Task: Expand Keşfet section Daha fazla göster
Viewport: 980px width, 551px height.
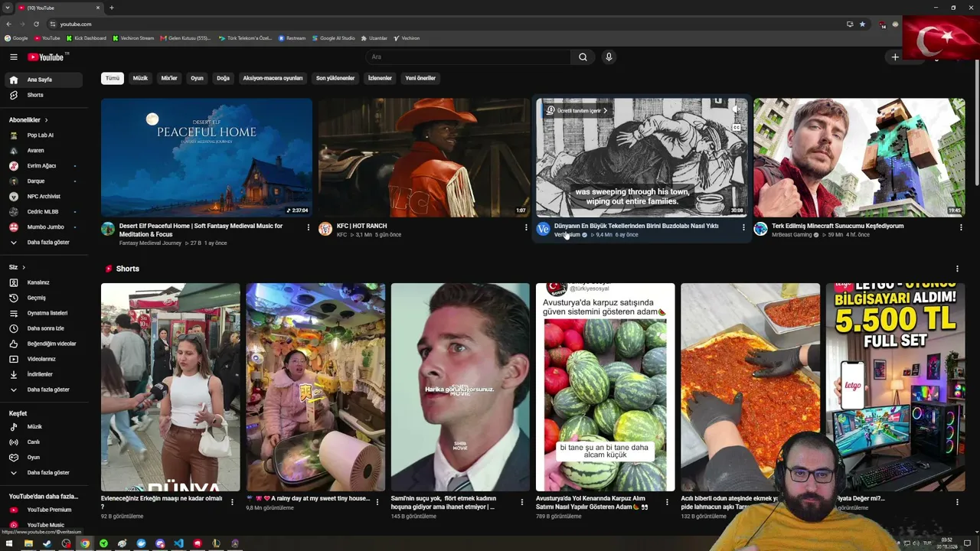Action: [x=44, y=473]
